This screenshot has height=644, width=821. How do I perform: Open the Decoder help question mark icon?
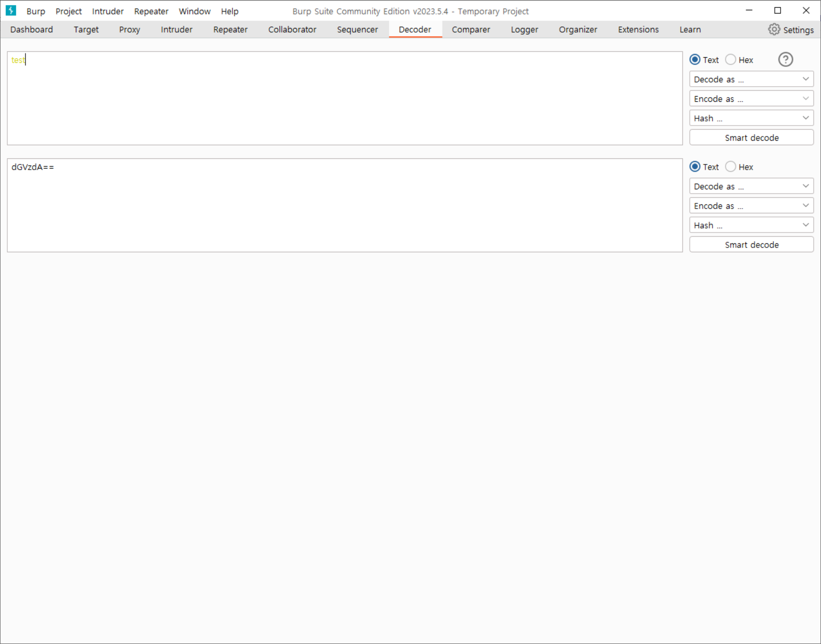tap(785, 60)
